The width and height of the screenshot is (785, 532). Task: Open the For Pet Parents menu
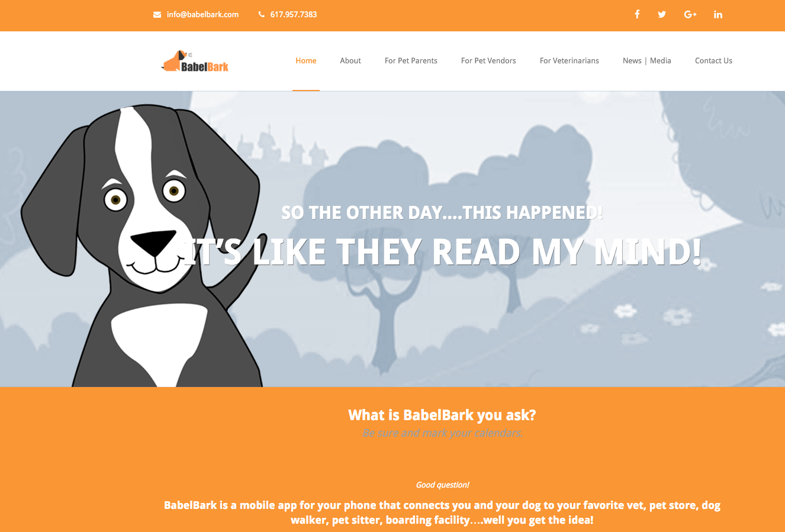coord(411,60)
